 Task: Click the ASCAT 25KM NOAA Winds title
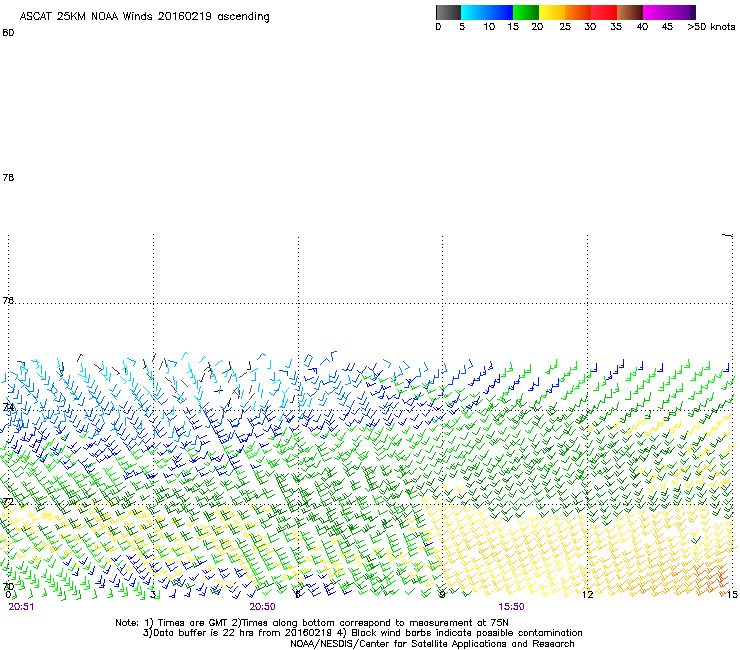click(144, 17)
